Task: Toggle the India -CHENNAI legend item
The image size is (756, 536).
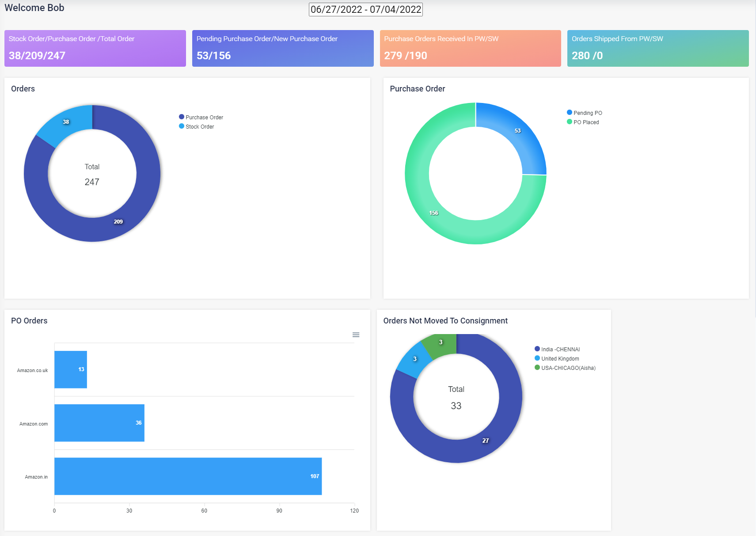Action: coord(557,349)
